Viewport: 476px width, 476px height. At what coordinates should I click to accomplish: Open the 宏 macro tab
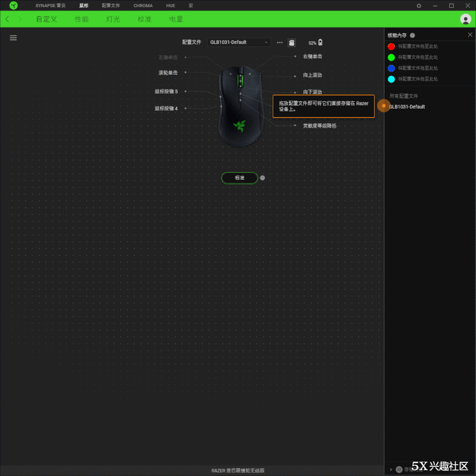191,5
